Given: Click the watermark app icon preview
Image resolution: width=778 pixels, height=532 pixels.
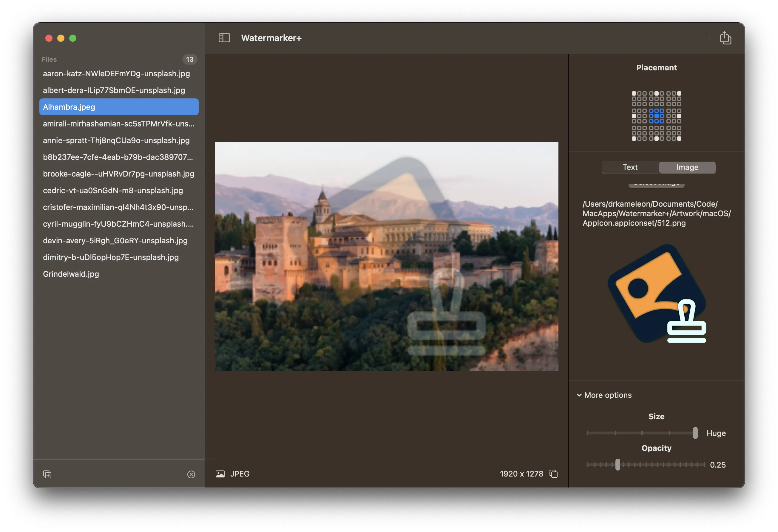Looking at the screenshot, I should 657,293.
